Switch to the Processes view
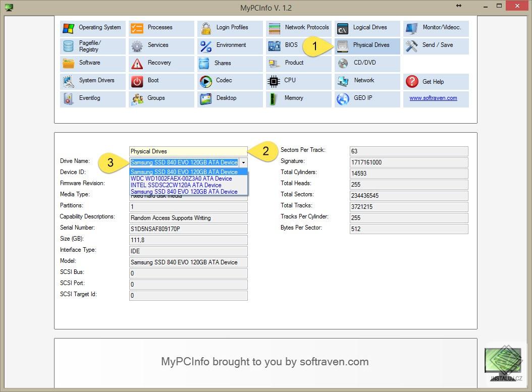Screen dimensions: 532x392 coord(161,28)
